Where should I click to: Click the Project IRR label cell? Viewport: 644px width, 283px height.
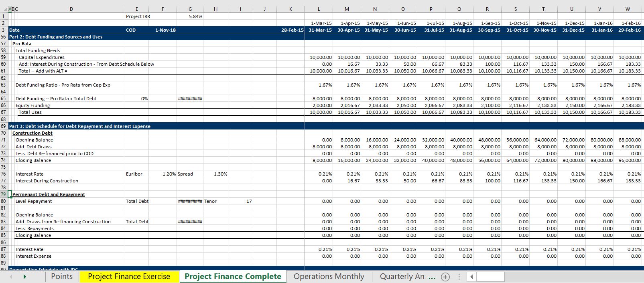pos(138,16)
